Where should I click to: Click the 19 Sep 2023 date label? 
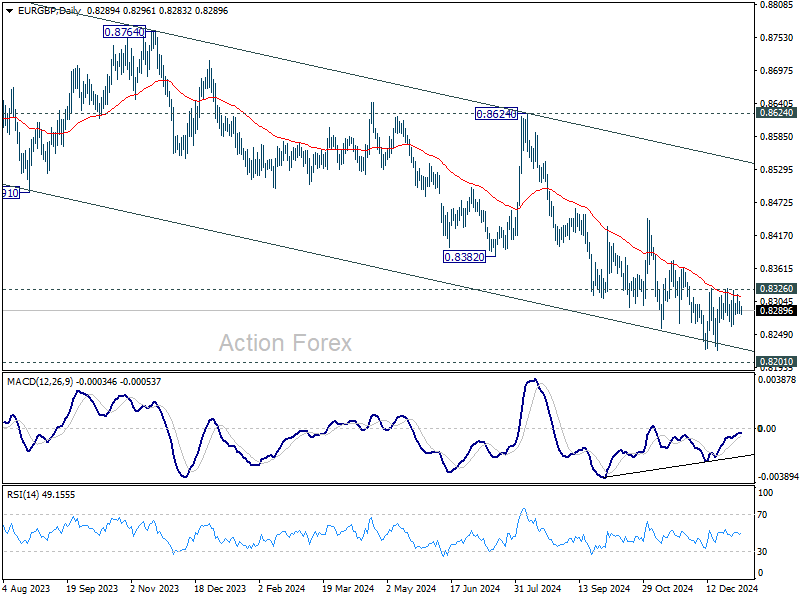tap(92, 588)
